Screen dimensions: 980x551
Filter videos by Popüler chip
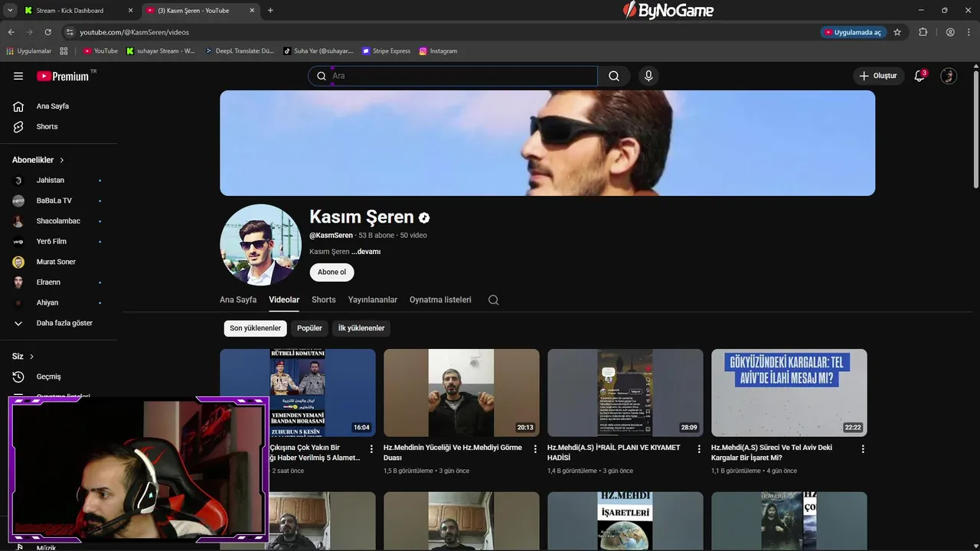309,328
